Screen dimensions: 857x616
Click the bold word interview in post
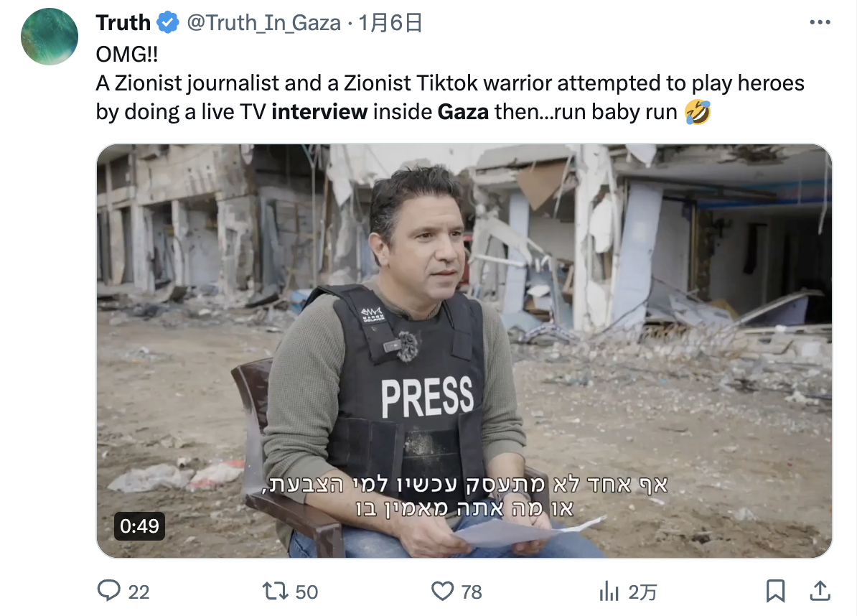pyautogui.click(x=319, y=112)
